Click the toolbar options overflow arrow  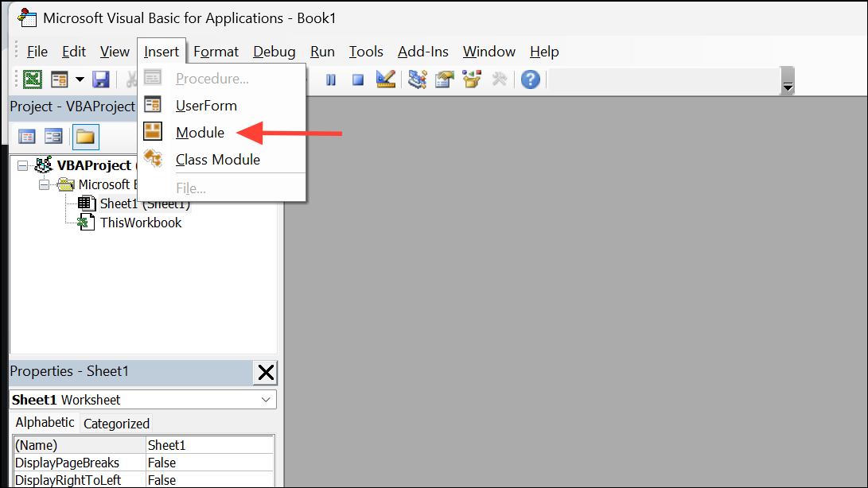coord(788,81)
